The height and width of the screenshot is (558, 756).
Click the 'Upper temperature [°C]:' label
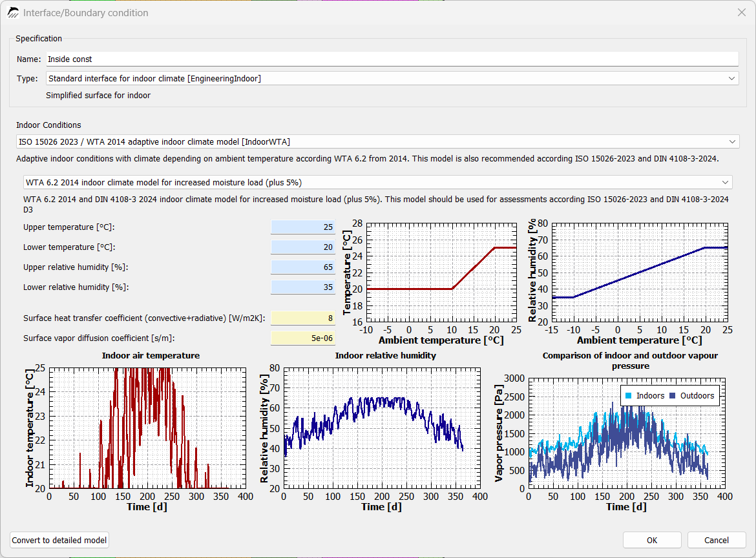pyautogui.click(x=69, y=227)
